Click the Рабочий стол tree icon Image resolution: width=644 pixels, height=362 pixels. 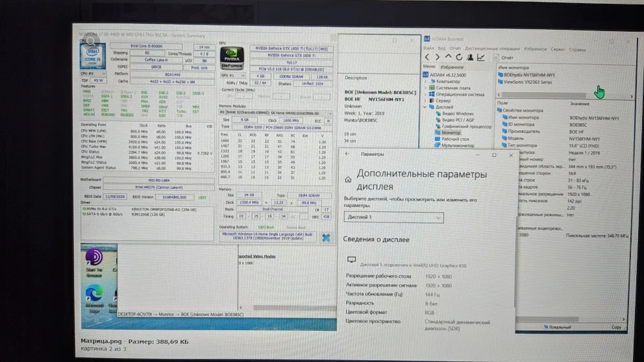coord(438,139)
